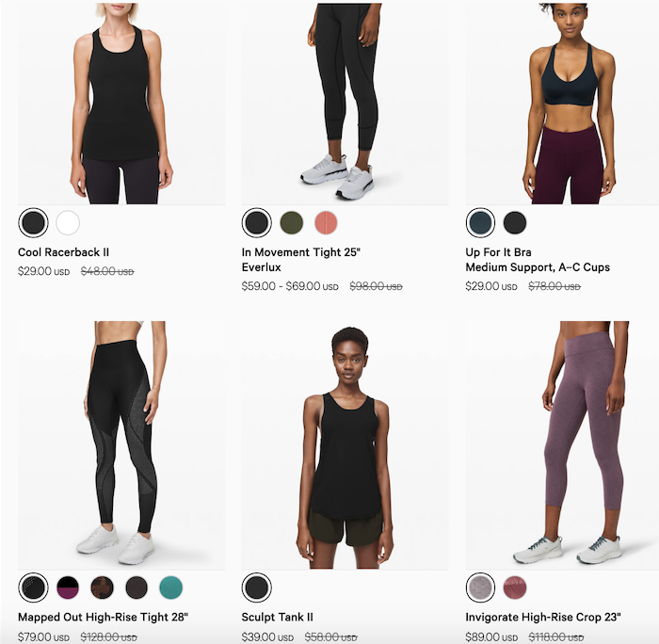Pick the coral pink In Movement Tight swatch
659x644 pixels.
326,223
